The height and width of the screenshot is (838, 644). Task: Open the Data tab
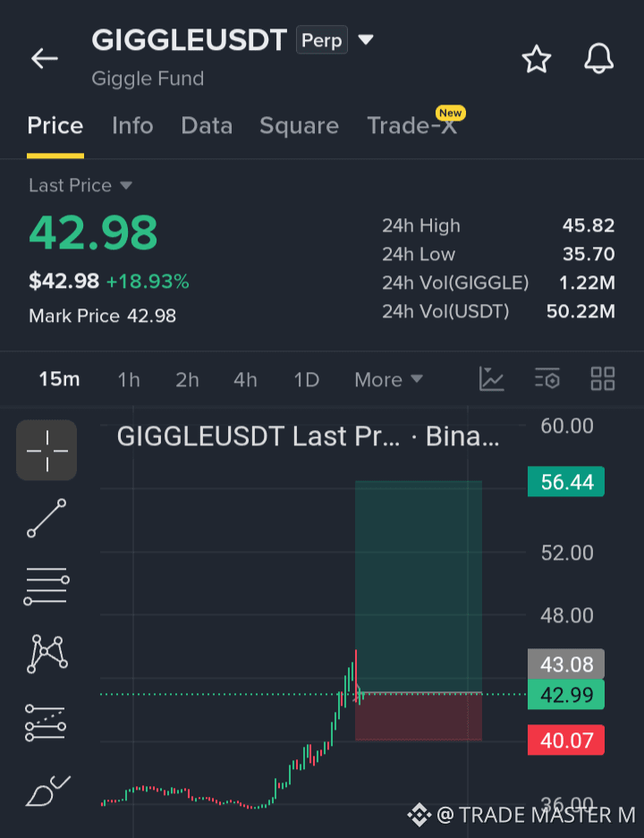click(207, 125)
